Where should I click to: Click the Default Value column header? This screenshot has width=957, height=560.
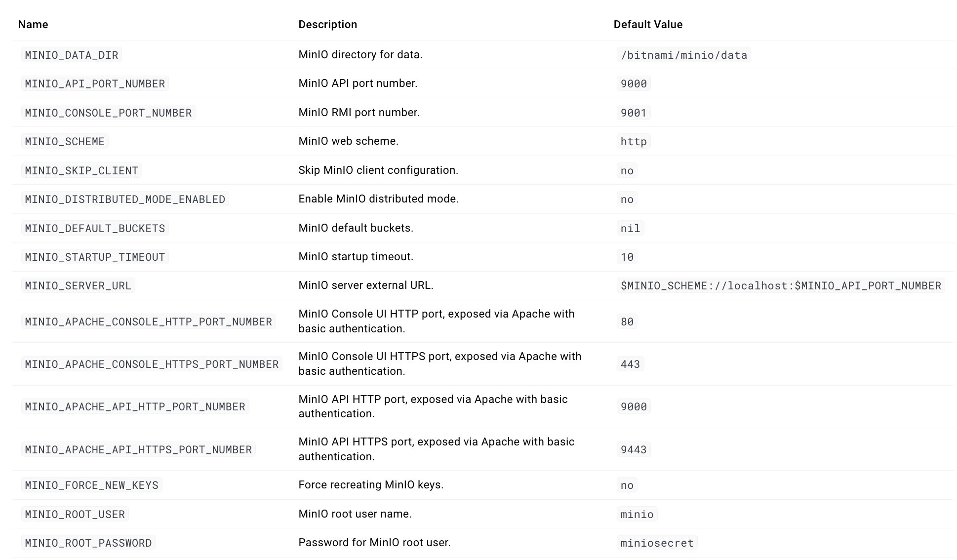pos(648,25)
